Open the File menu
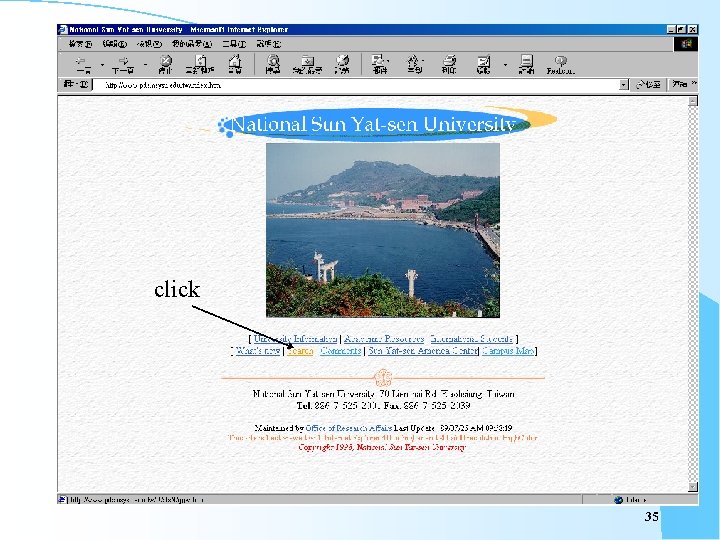720x540 pixels. coord(80,44)
